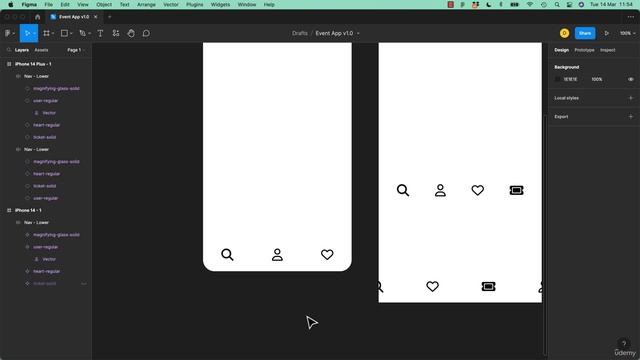The image size is (640, 360).
Task: Select the Text tool
Action: point(100,33)
